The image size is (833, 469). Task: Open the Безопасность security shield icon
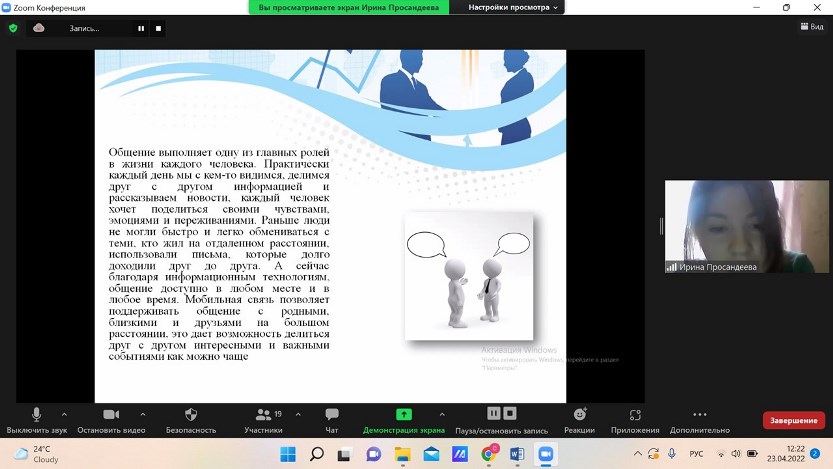(x=191, y=414)
